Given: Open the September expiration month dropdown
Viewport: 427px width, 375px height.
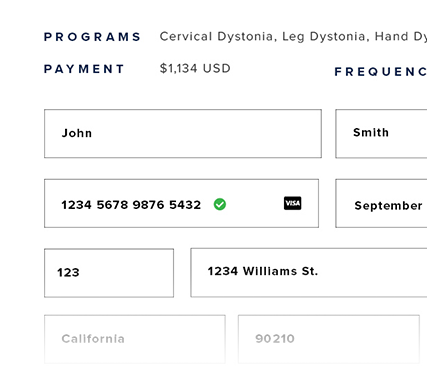Looking at the screenshot, I should (381, 203).
